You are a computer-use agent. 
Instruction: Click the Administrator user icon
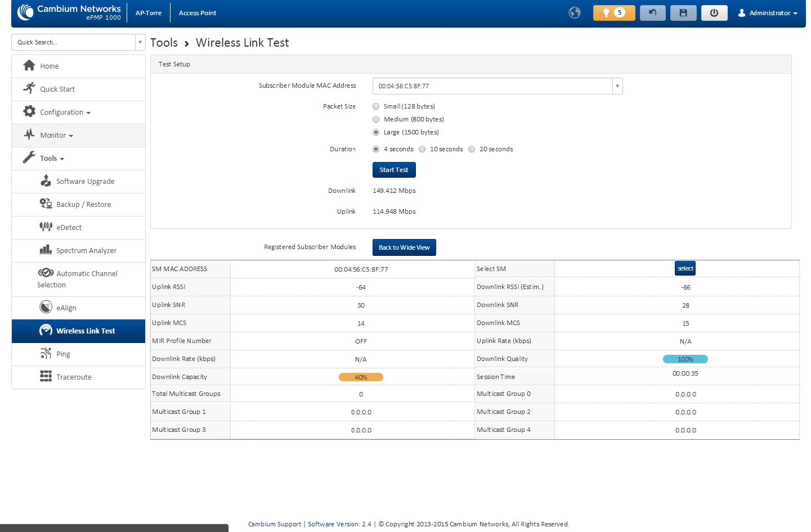point(742,13)
